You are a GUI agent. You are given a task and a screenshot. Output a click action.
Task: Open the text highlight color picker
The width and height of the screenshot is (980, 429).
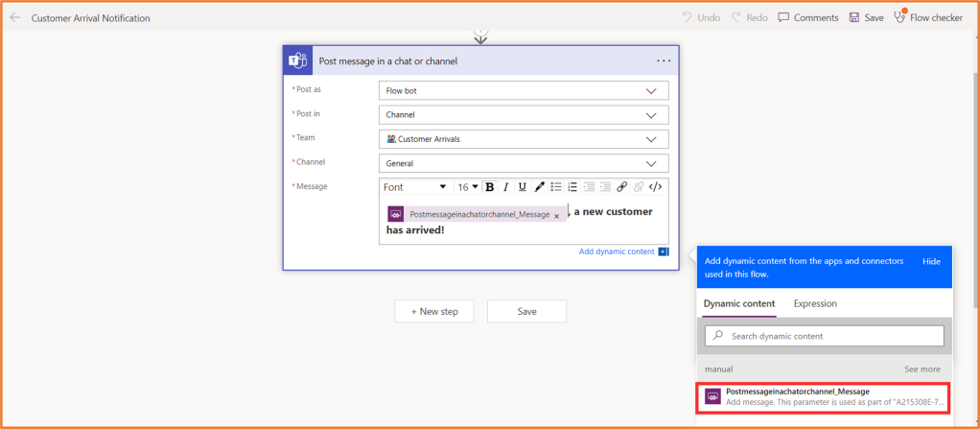pyautogui.click(x=539, y=187)
